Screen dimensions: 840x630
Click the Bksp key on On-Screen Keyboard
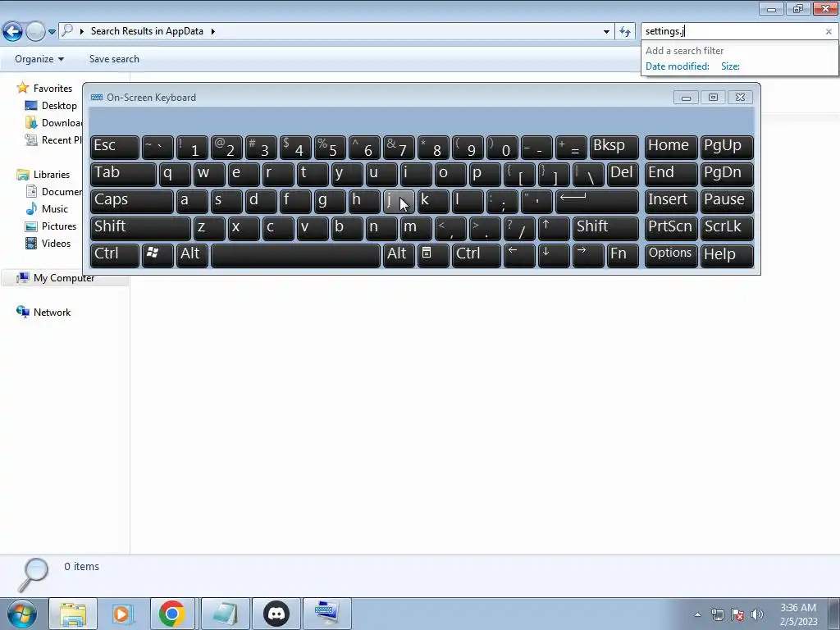(x=614, y=148)
